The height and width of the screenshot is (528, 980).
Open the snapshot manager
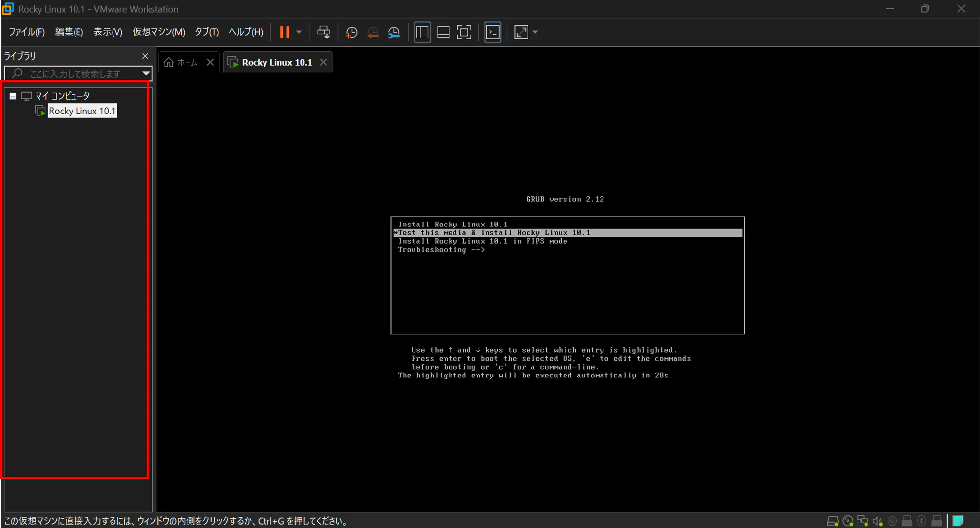tap(394, 33)
